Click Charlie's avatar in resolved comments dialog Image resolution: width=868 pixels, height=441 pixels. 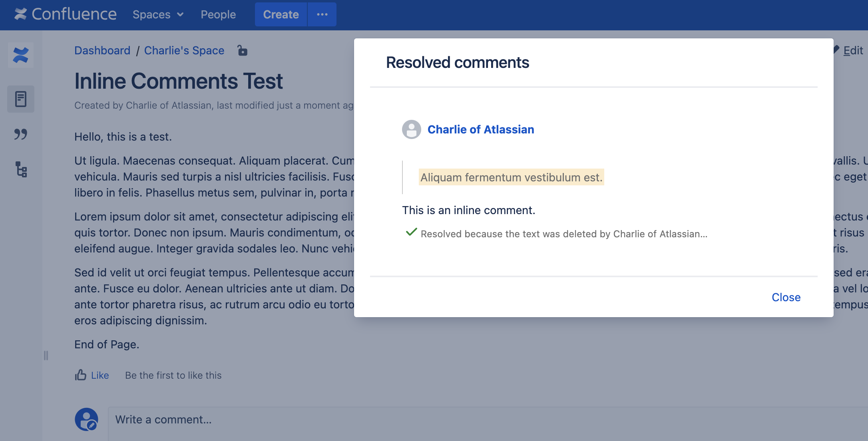(x=411, y=129)
